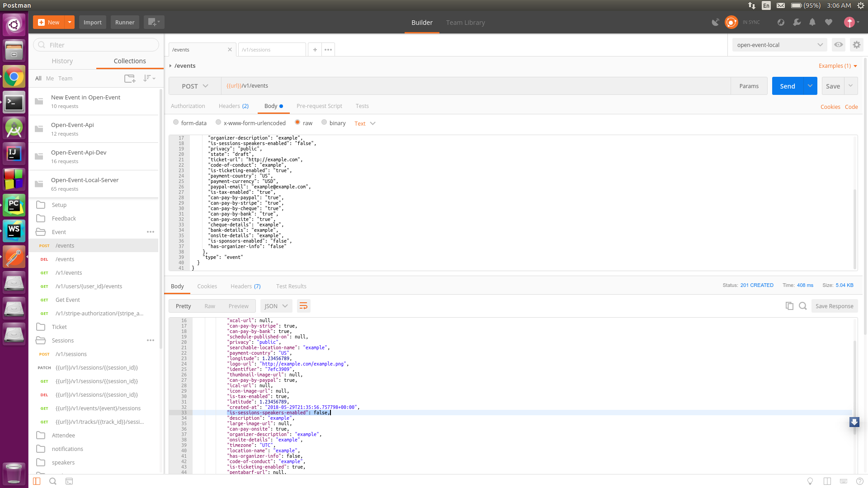Open Event folder three-dots menu
Image resolution: width=868 pixels, height=488 pixels.
click(x=151, y=232)
